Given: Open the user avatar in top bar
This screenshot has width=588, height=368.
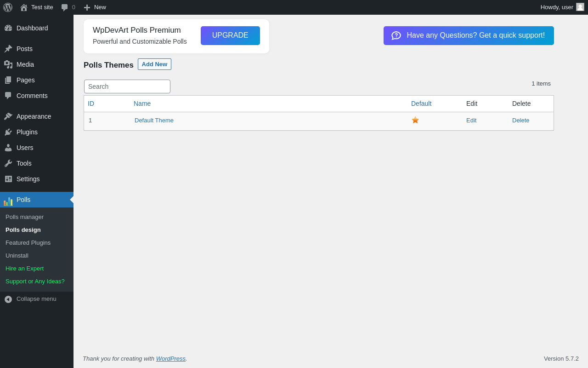Looking at the screenshot, I should [580, 7].
